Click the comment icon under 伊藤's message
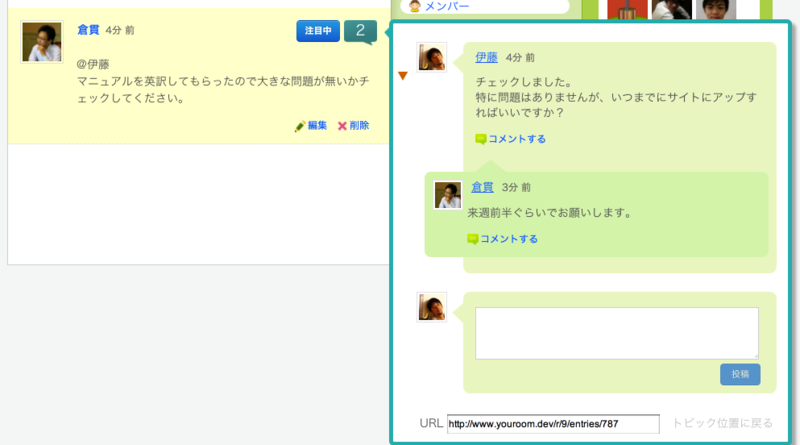800x445 pixels. [x=480, y=139]
